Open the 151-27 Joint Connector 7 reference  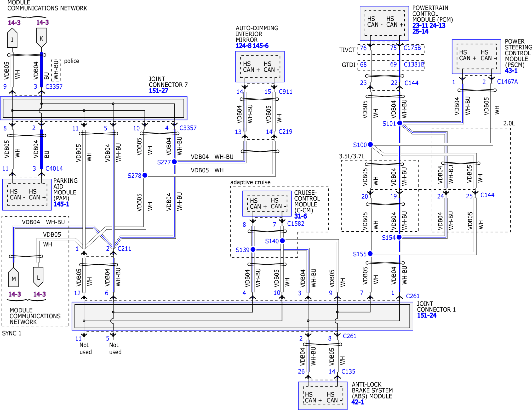point(159,91)
